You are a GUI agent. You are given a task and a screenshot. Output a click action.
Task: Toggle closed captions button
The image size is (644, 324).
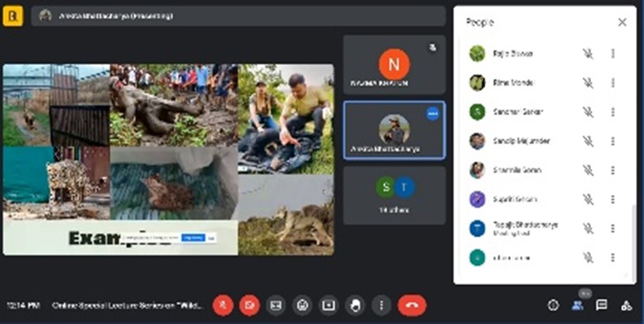276,305
